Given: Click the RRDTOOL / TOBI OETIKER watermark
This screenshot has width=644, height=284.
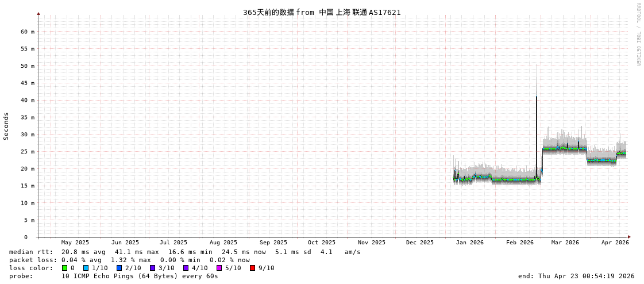Looking at the screenshot, I should click(638, 34).
